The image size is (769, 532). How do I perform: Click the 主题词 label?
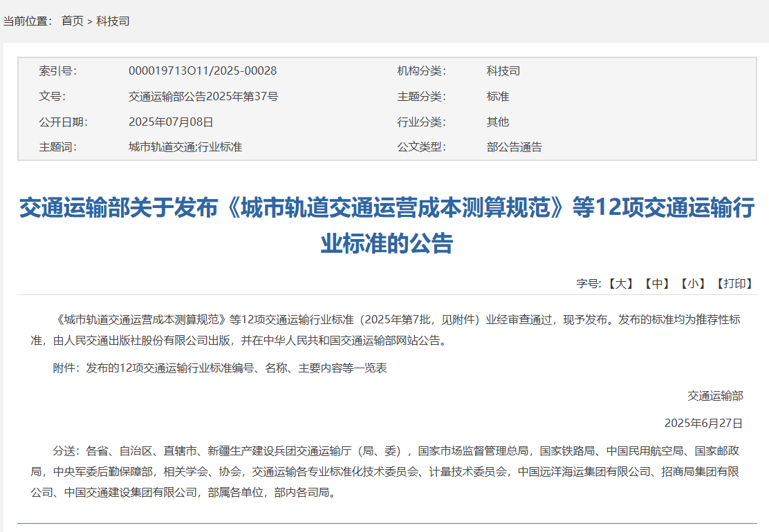[x=58, y=147]
